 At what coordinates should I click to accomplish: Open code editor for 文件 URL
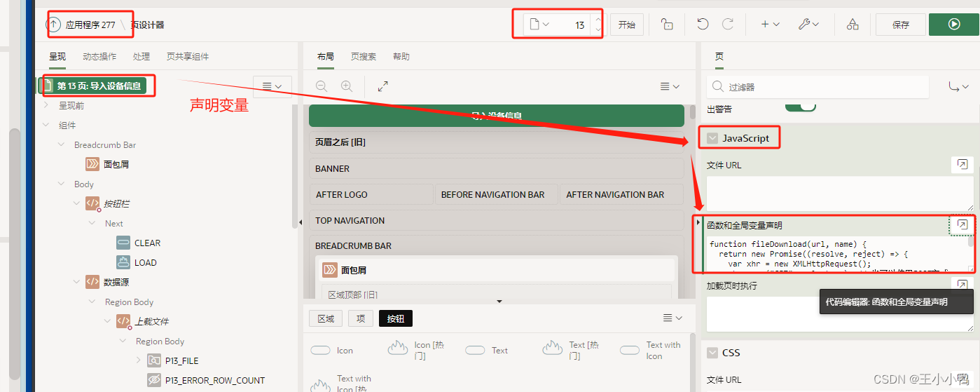coord(962,165)
